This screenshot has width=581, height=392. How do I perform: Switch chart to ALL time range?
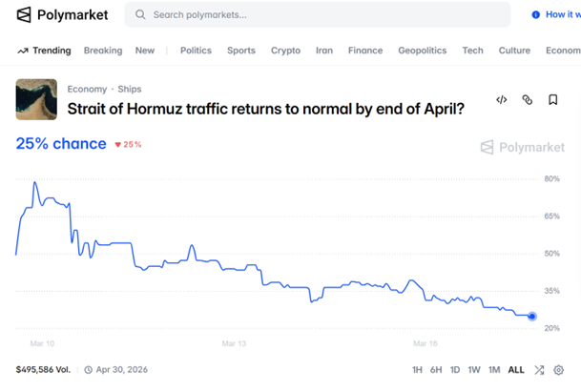click(516, 370)
